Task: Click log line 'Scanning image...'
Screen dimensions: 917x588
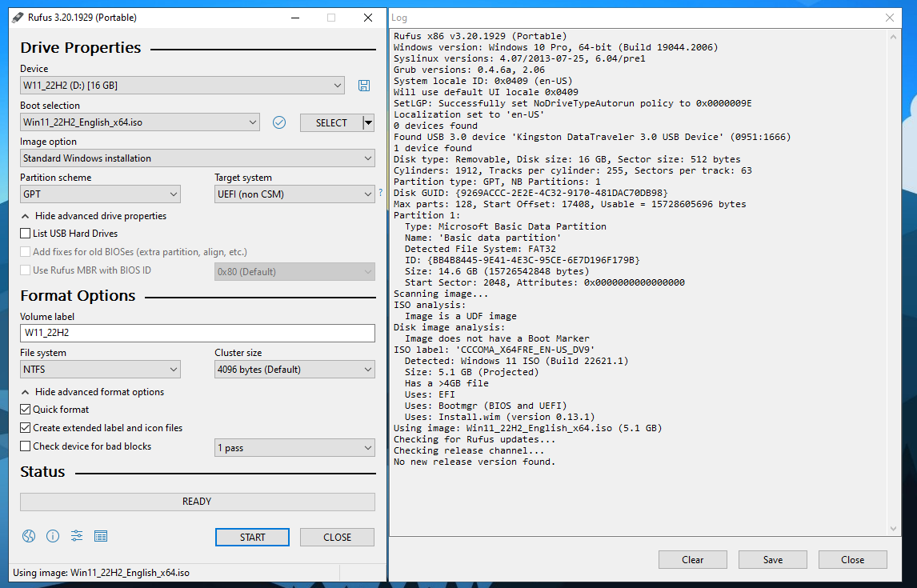Action: [440, 294]
